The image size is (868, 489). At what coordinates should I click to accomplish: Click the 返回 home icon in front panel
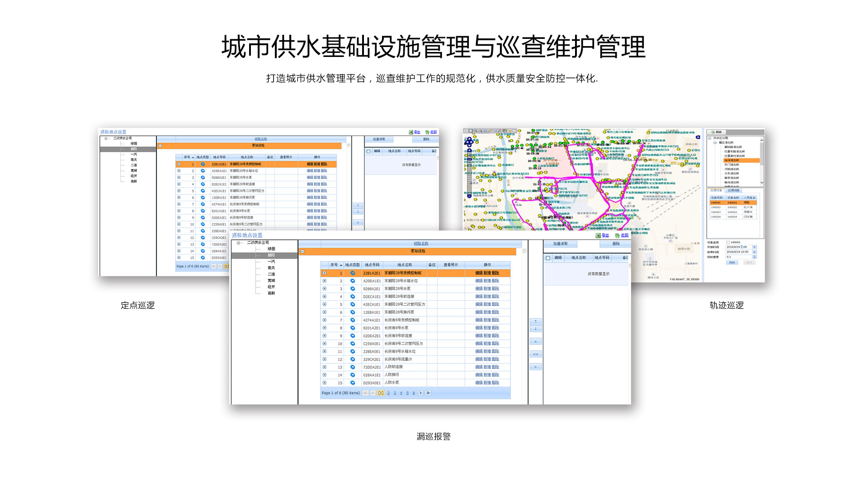618,235
